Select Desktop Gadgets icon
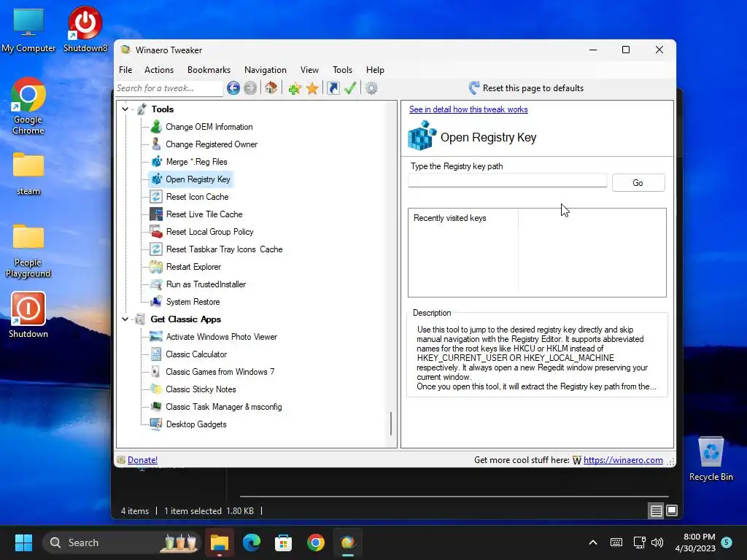 click(x=156, y=424)
